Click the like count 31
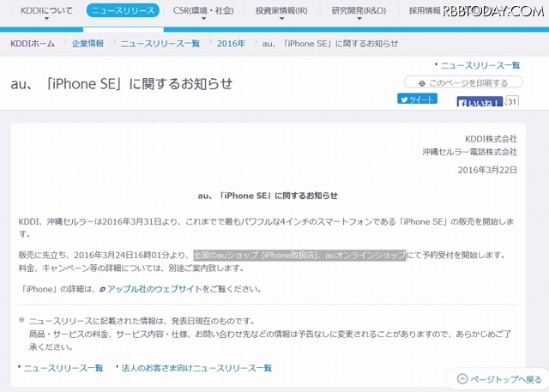Viewport: 549px width, 392px height. coord(513,101)
